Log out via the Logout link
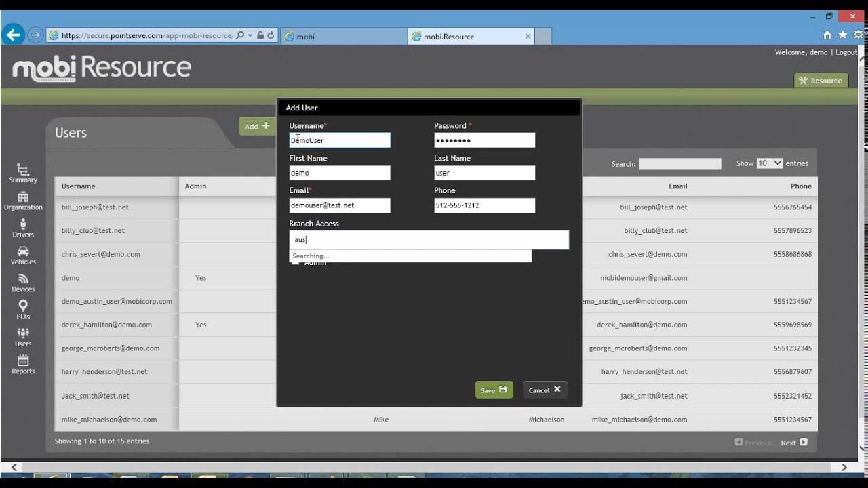This screenshot has height=488, width=868. coord(846,52)
